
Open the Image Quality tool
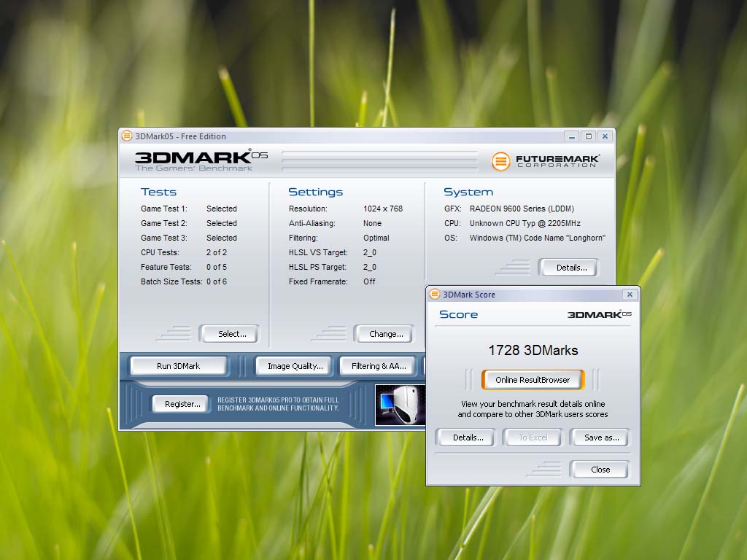(294, 366)
